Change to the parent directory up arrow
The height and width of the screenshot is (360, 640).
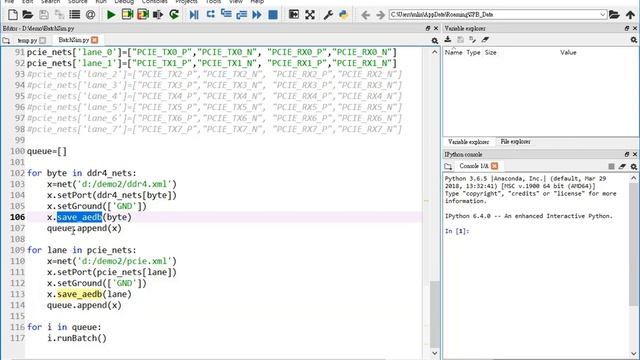click(630, 15)
